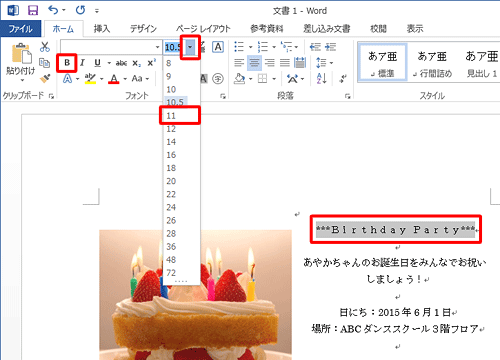Click the Paste clipboard icon

point(21,53)
